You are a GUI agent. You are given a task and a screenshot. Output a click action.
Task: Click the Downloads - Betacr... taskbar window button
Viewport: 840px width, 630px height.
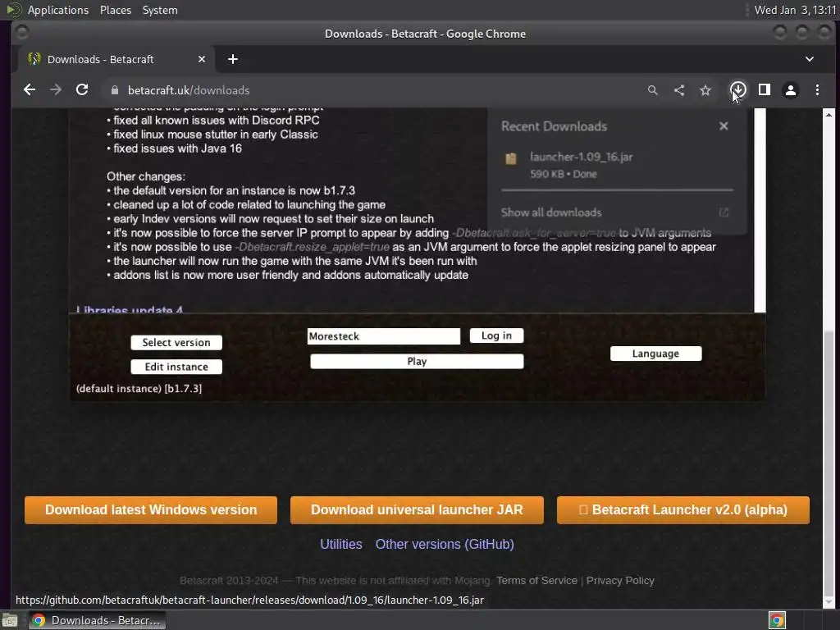coord(97,620)
